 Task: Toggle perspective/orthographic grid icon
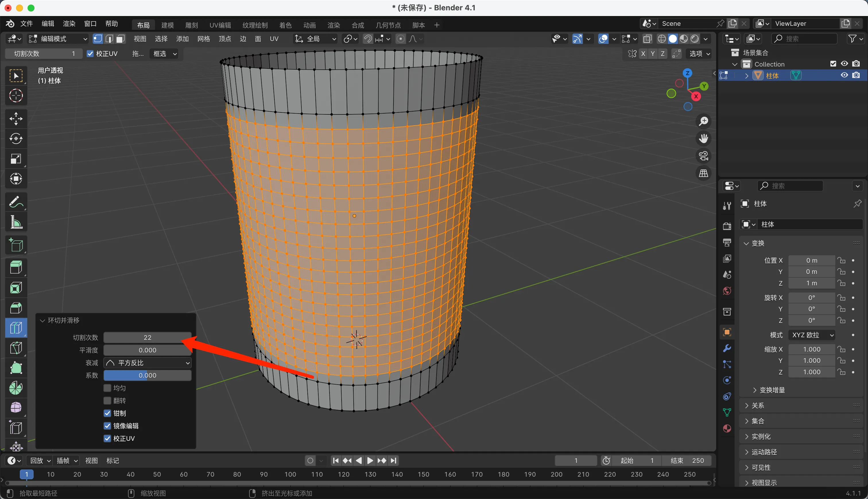click(704, 174)
